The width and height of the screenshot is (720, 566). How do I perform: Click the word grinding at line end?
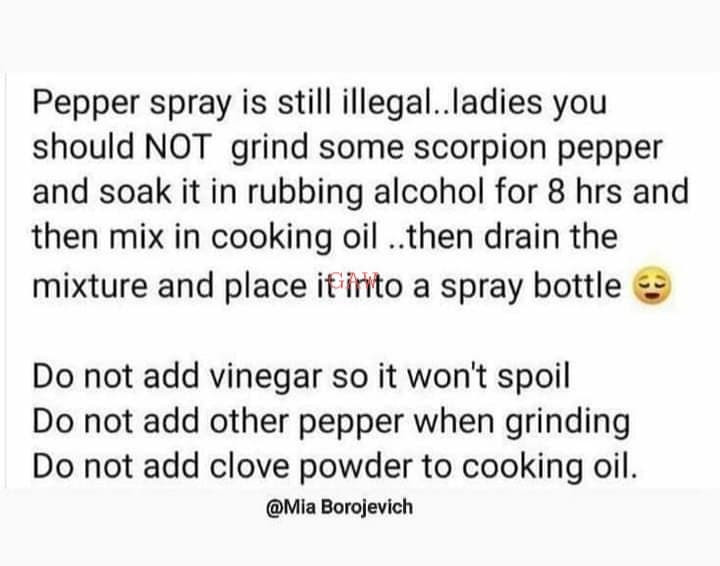point(568,421)
